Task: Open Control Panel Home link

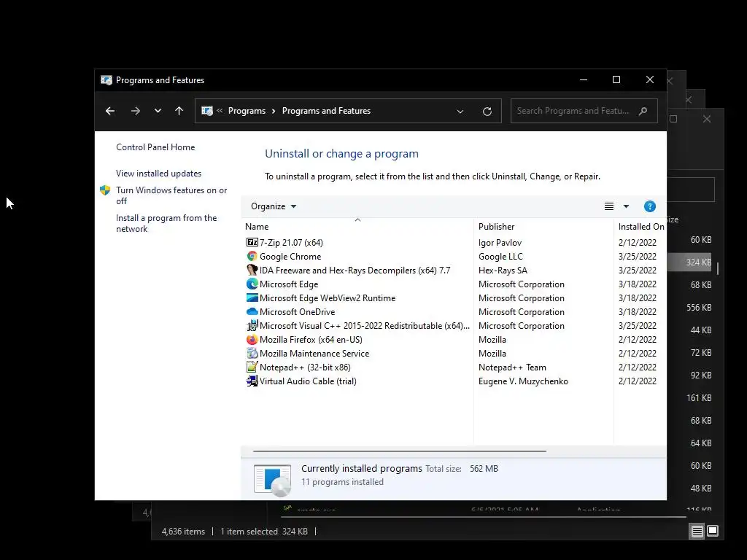Action: [155, 147]
